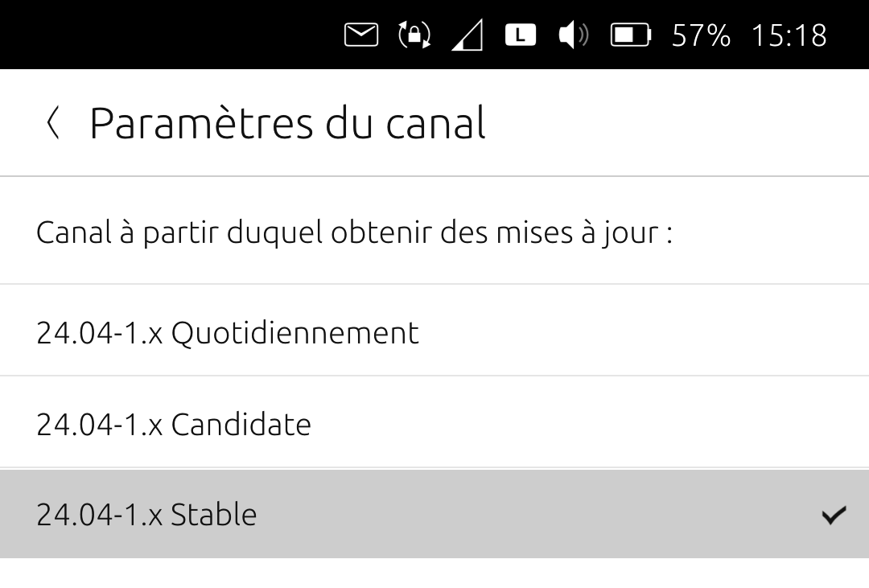869x588 pixels.
Task: Click the 'L' keyboard layout indicator
Action: tap(520, 35)
